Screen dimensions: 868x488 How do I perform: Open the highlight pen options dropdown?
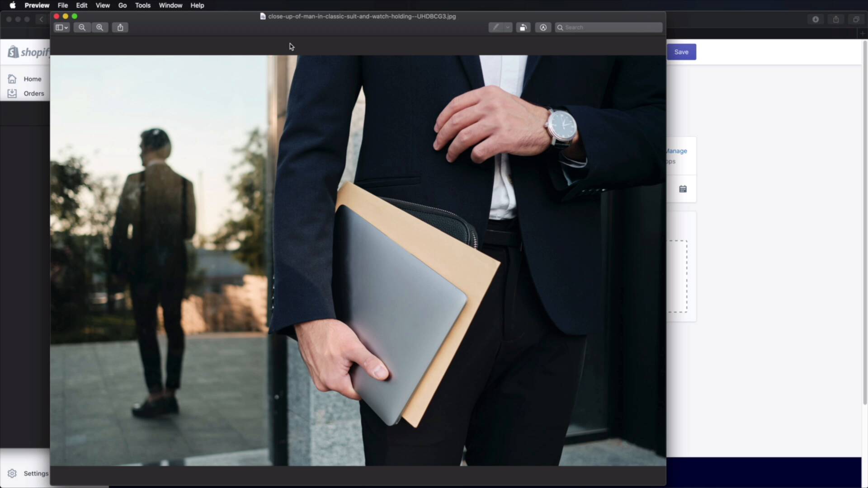pos(508,28)
